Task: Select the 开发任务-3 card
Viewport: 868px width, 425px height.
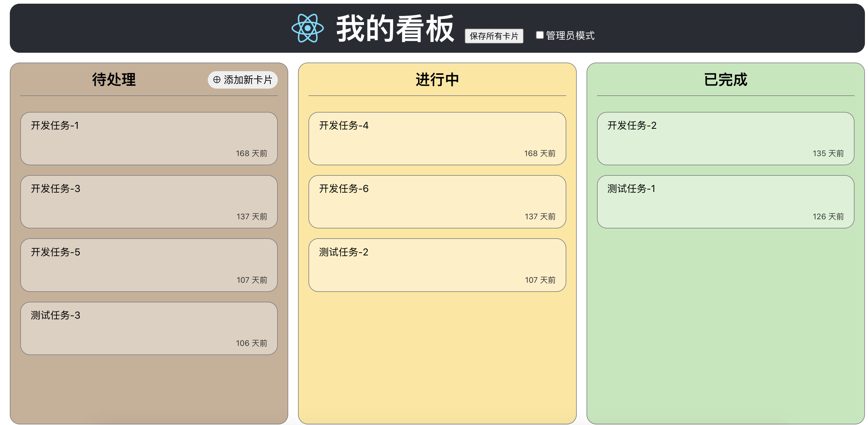Action: pyautogui.click(x=149, y=201)
